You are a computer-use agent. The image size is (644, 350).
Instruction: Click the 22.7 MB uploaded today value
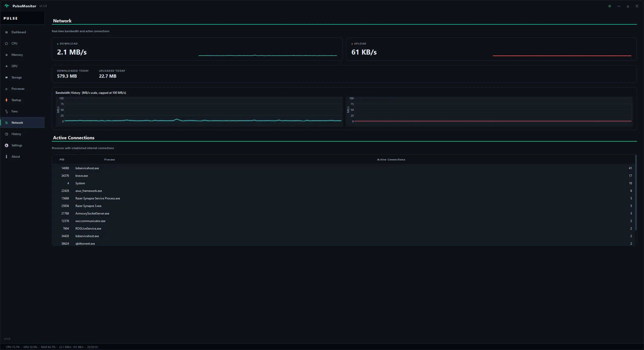(x=108, y=76)
